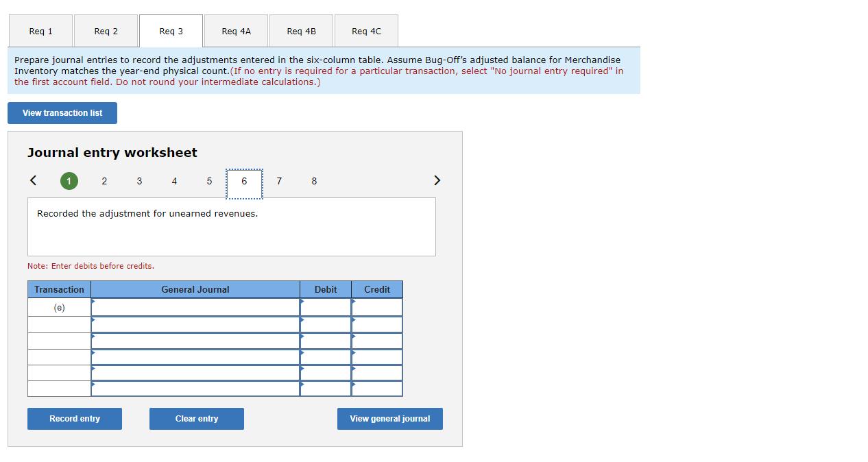Click Credit field in second row
This screenshot has width=868, height=462.
[x=377, y=324]
